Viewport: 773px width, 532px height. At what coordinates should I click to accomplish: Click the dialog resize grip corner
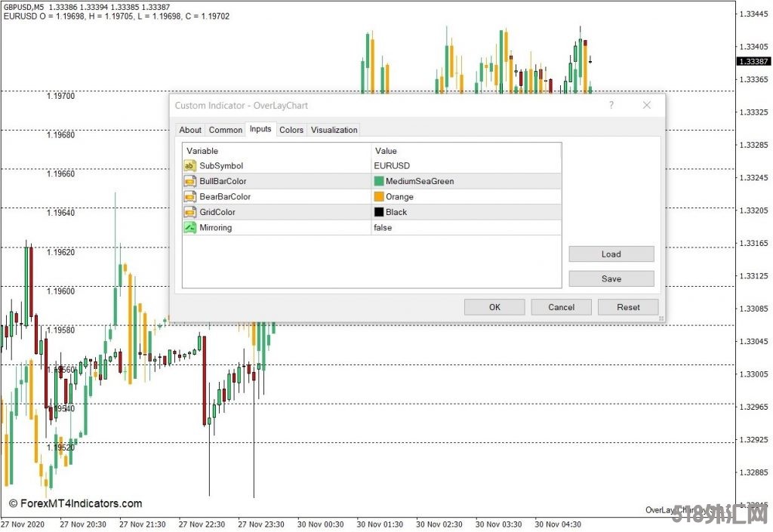661,318
